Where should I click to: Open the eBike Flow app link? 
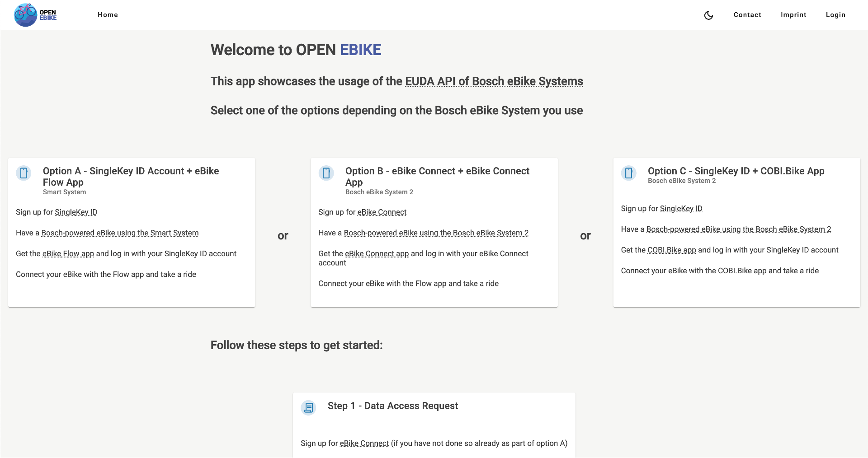68,253
